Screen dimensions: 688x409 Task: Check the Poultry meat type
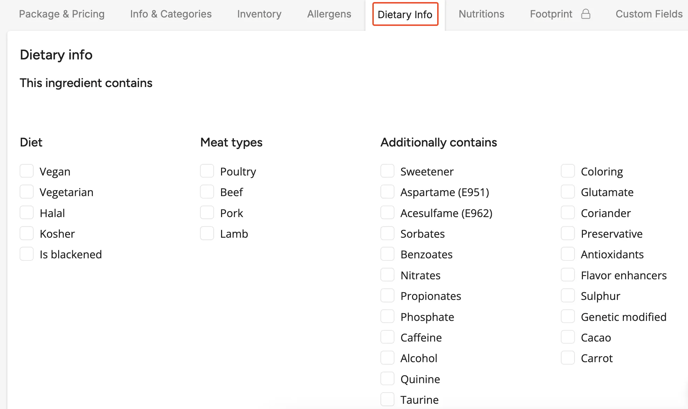[207, 171]
